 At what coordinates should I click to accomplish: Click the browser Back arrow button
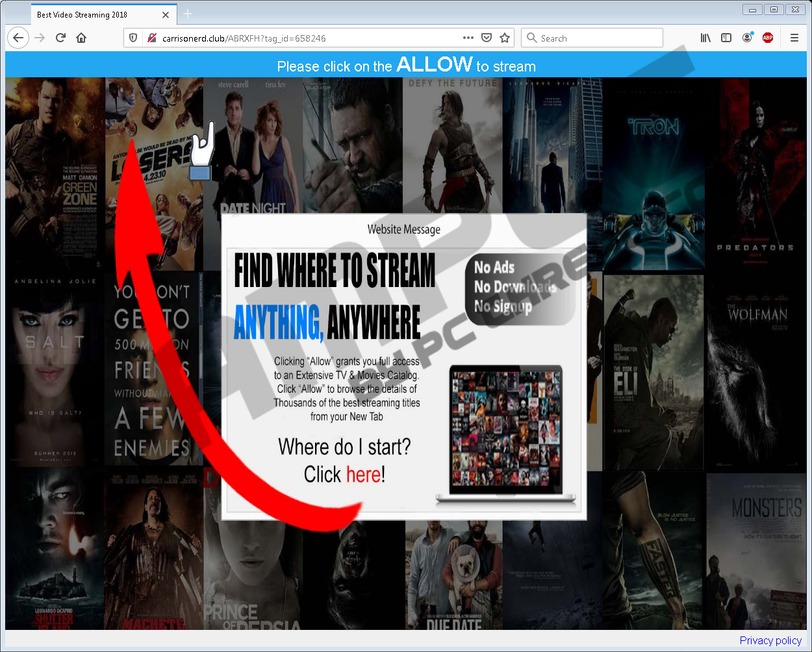(x=18, y=38)
